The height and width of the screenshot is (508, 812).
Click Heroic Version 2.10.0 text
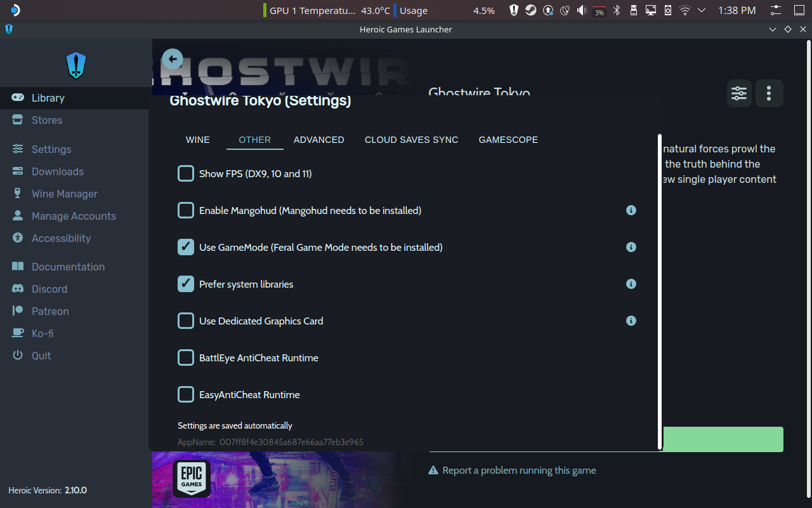[48, 490]
